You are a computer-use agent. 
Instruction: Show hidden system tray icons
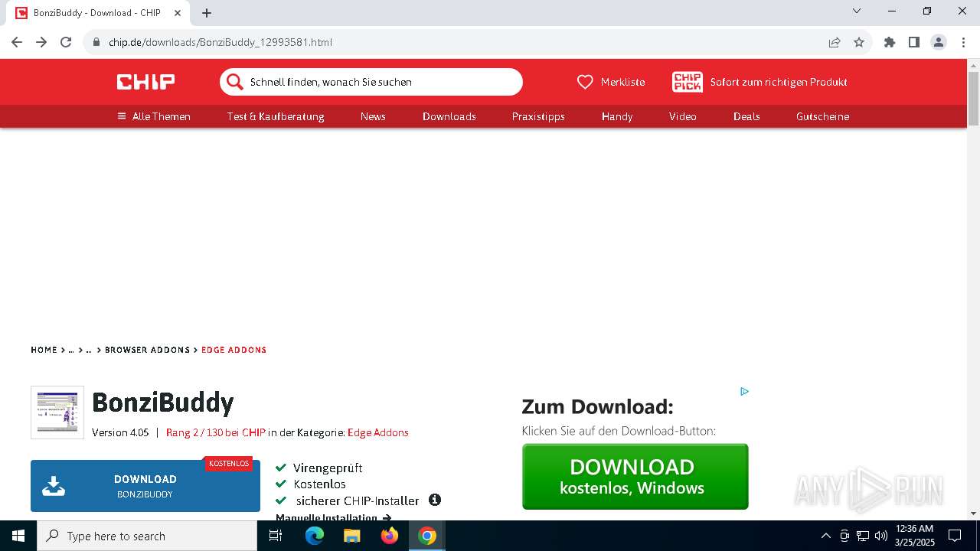coord(825,536)
